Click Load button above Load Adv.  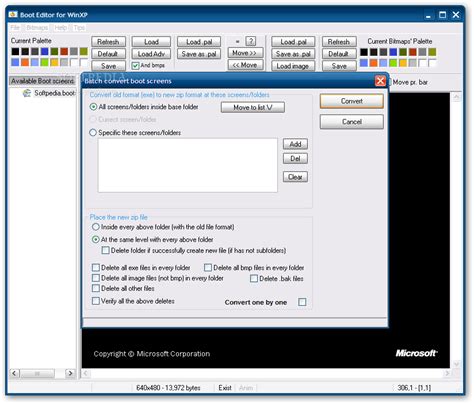[151, 42]
